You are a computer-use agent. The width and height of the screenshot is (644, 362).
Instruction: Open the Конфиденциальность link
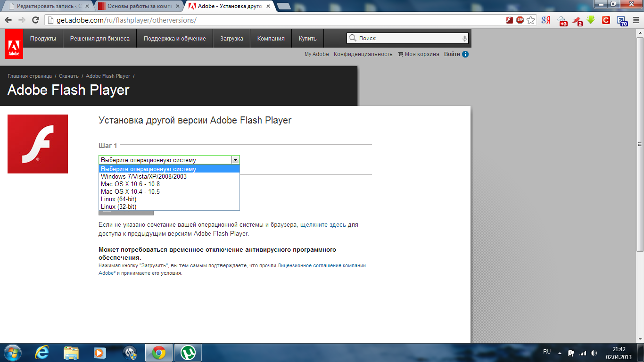click(363, 54)
